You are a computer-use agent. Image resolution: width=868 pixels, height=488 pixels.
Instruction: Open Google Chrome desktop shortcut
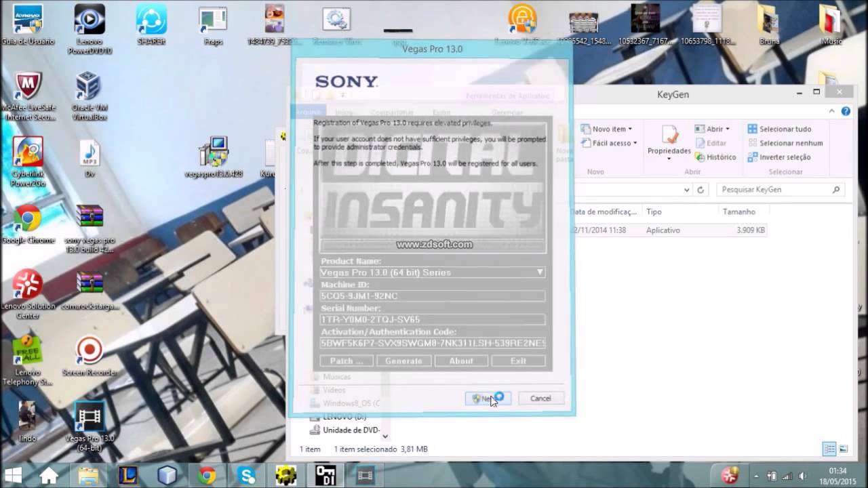(28, 224)
